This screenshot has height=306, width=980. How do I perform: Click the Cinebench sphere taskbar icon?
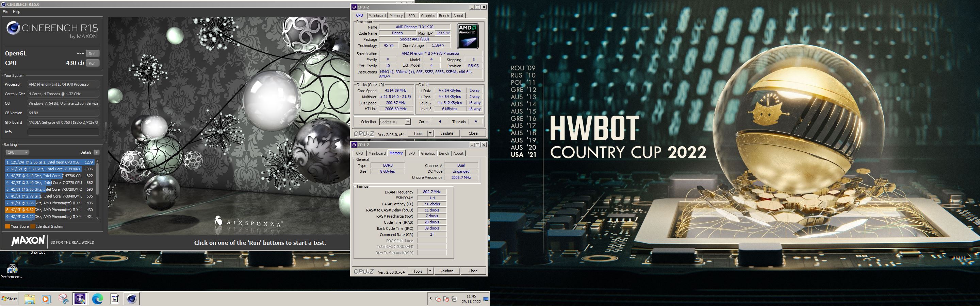[x=132, y=299]
